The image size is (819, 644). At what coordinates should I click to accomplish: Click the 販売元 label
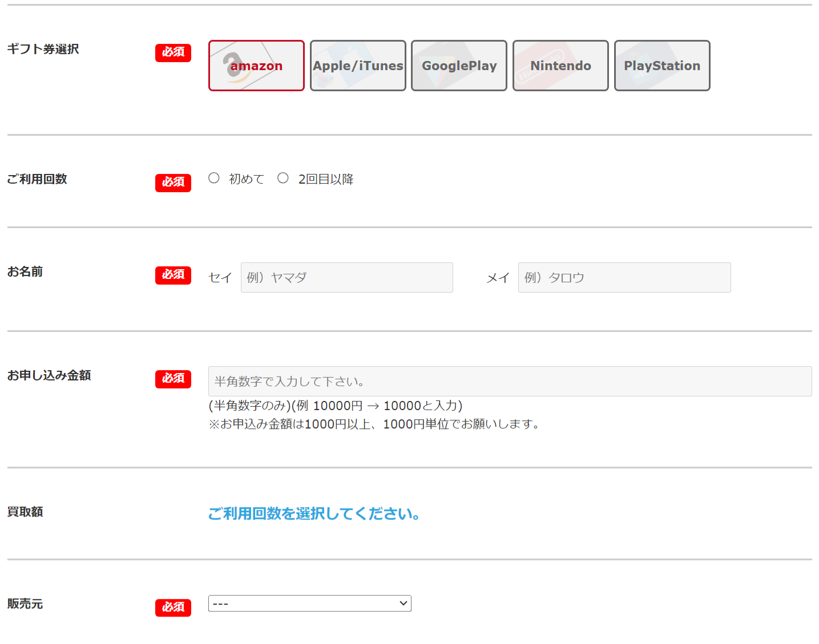coord(25,604)
